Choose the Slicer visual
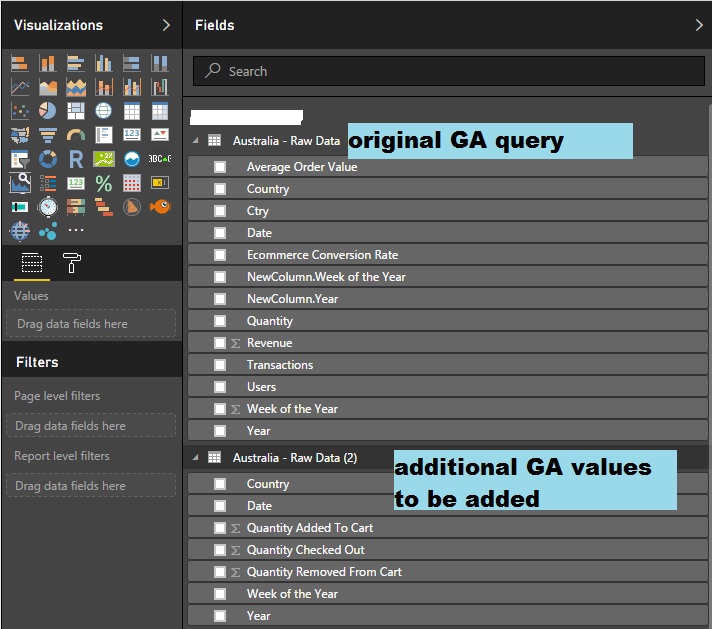The image size is (722, 629). [x=20, y=159]
